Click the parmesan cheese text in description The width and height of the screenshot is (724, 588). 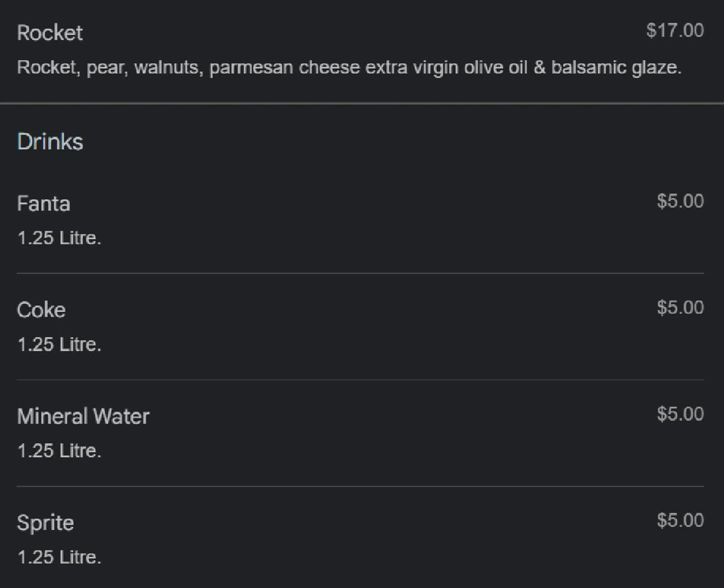click(284, 68)
